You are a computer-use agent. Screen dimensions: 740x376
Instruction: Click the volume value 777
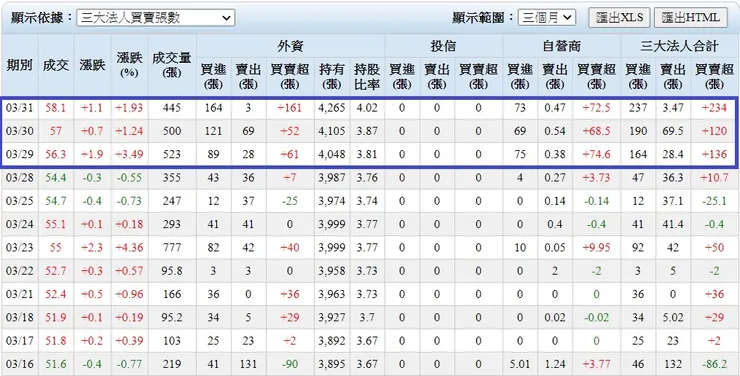(x=172, y=248)
